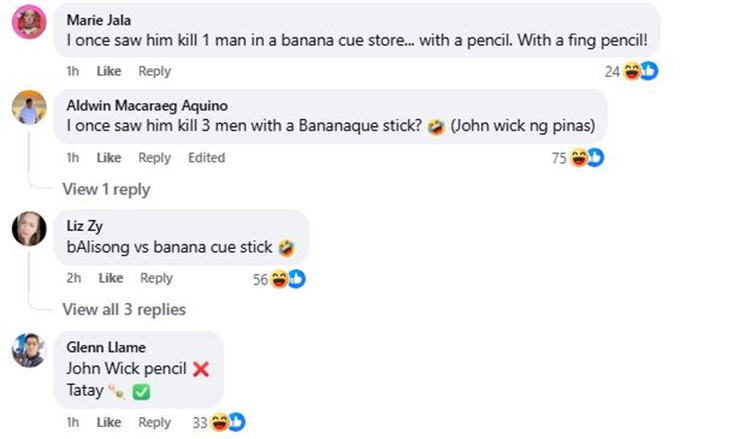The image size is (750, 439).
Task: Click the 1h timestamp on Marie's comment
Action: click(x=73, y=71)
